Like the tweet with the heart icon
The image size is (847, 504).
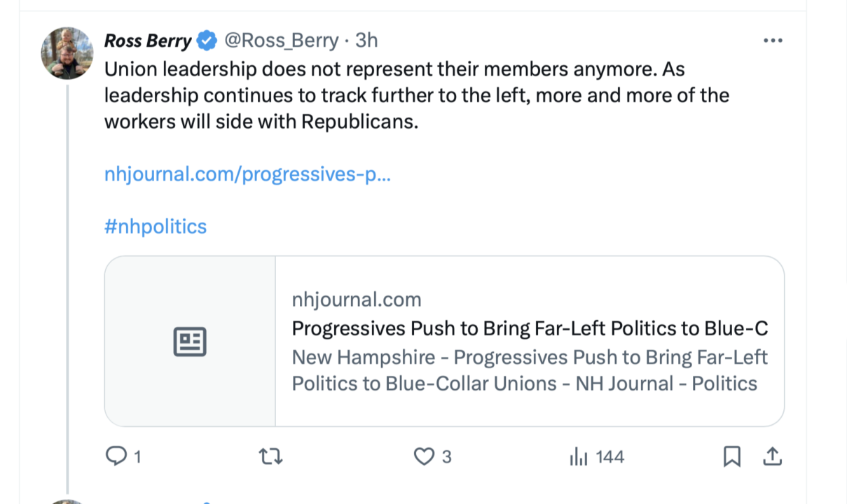pos(424,457)
